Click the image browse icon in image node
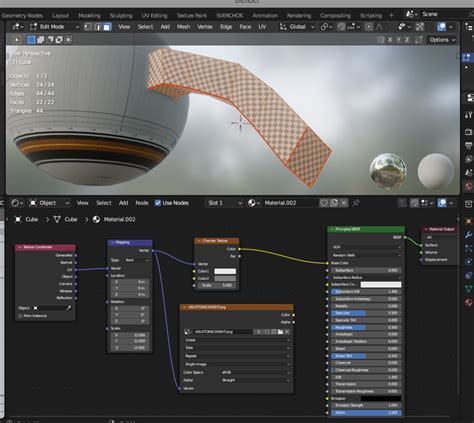Viewport: 474px width, 423px height. (x=187, y=332)
